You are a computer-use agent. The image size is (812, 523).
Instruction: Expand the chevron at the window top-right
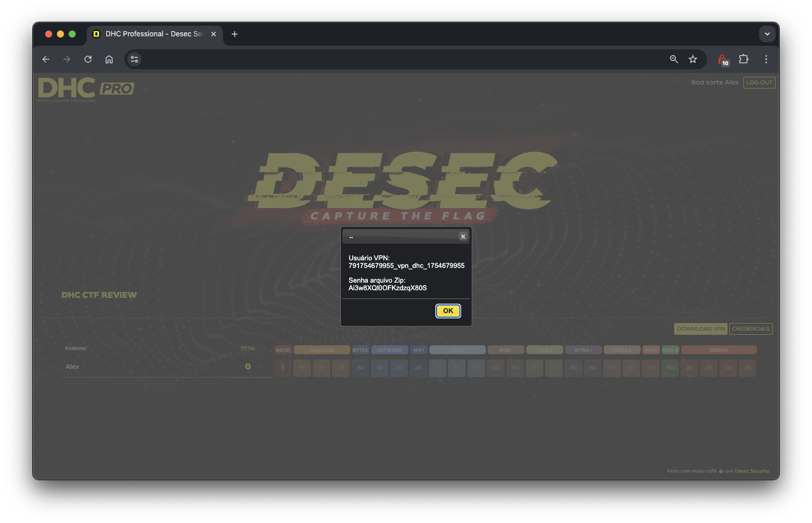click(767, 33)
